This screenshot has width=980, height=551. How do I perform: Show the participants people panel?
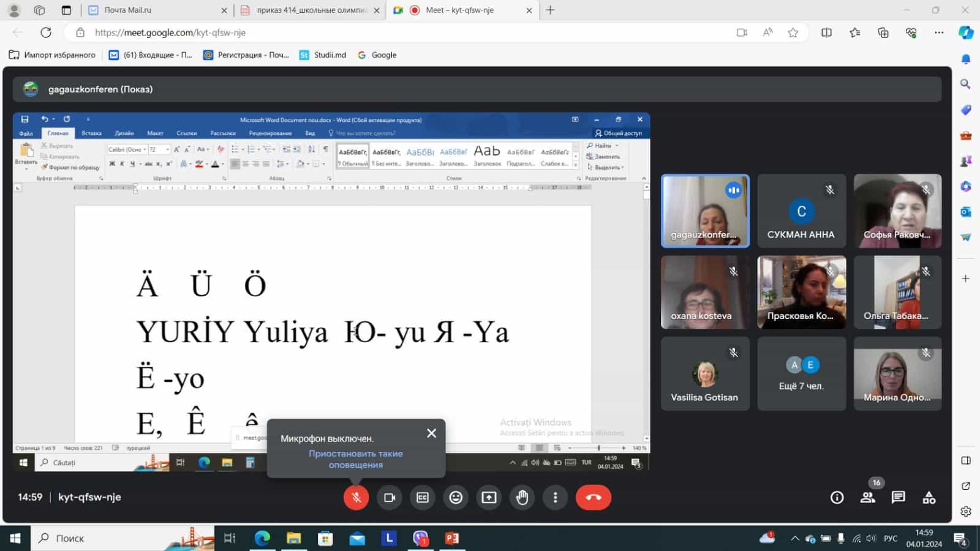tap(867, 498)
